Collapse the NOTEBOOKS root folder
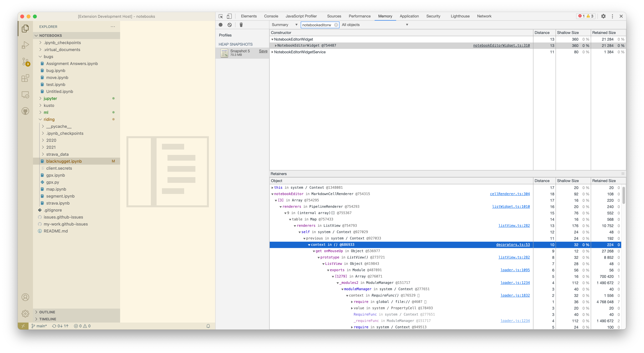This screenshot has height=353, width=644. coord(36,36)
